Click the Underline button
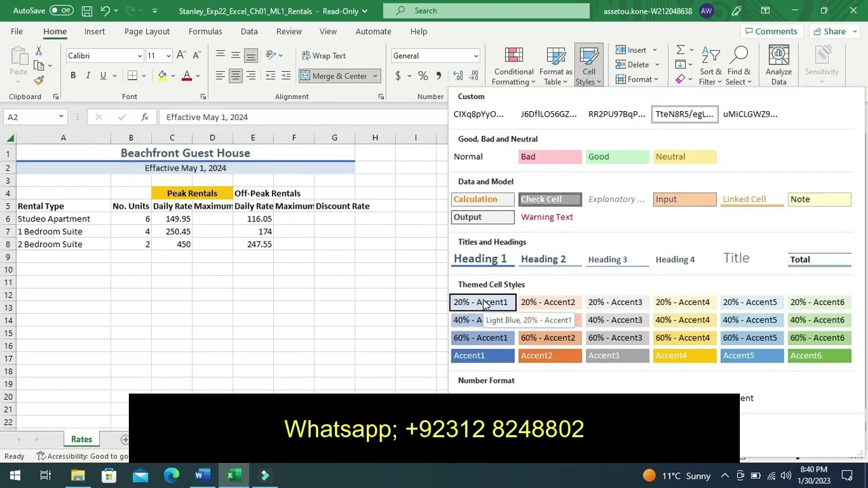 tap(103, 76)
